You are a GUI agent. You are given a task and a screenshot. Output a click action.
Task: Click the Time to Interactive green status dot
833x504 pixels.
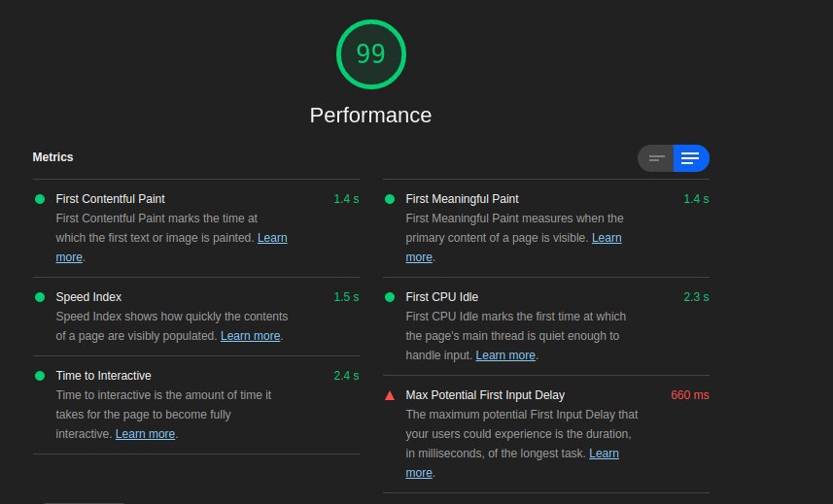point(40,376)
